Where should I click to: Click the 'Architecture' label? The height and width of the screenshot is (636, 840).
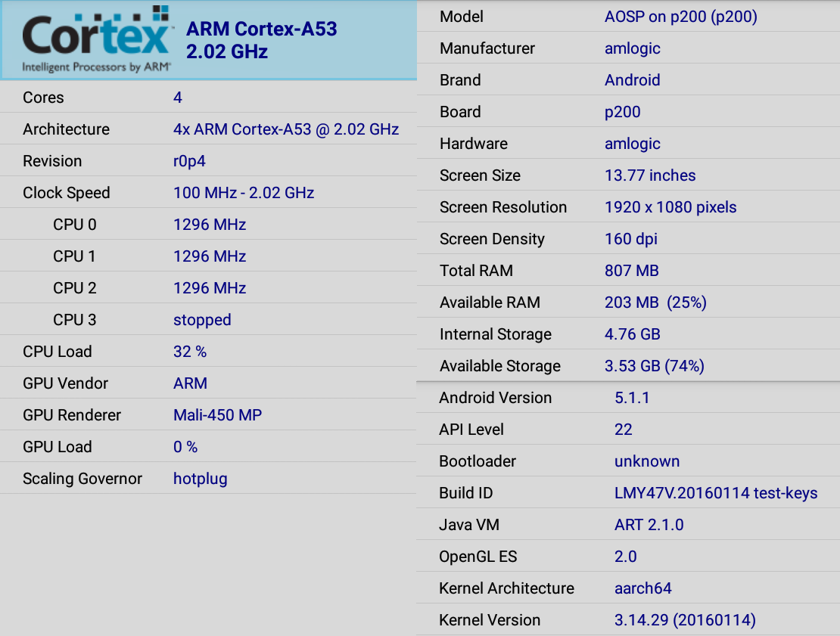[66, 129]
